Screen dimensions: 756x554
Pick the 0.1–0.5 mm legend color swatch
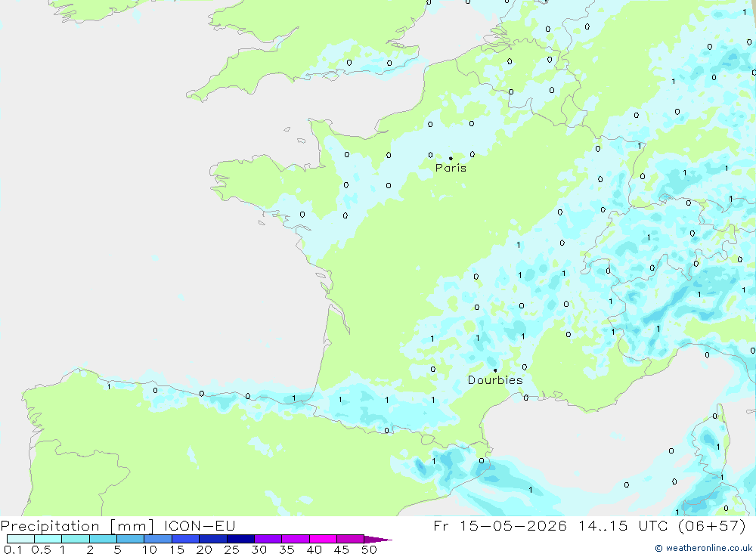click(x=20, y=539)
